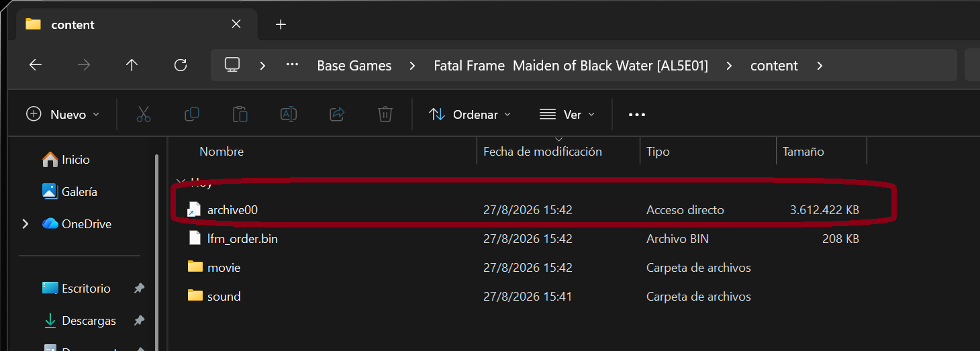This screenshot has height=351, width=980.
Task: Open the Nuevo dropdown
Action: (x=62, y=114)
